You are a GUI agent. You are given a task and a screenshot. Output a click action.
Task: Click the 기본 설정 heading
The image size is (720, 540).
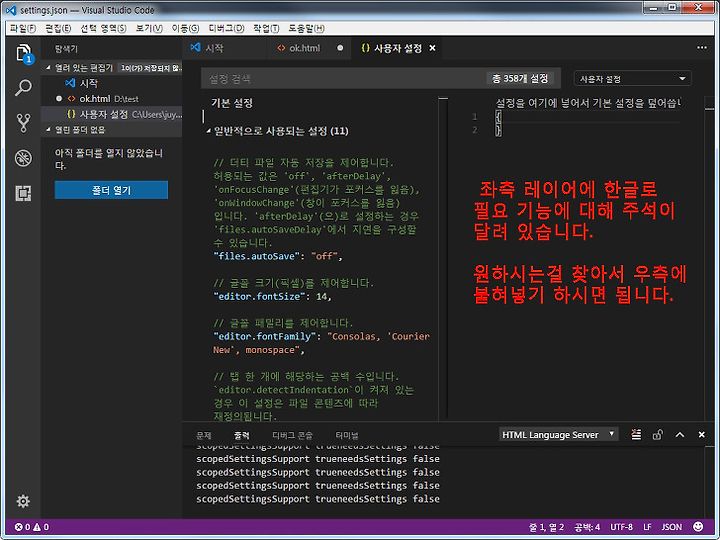[232, 103]
